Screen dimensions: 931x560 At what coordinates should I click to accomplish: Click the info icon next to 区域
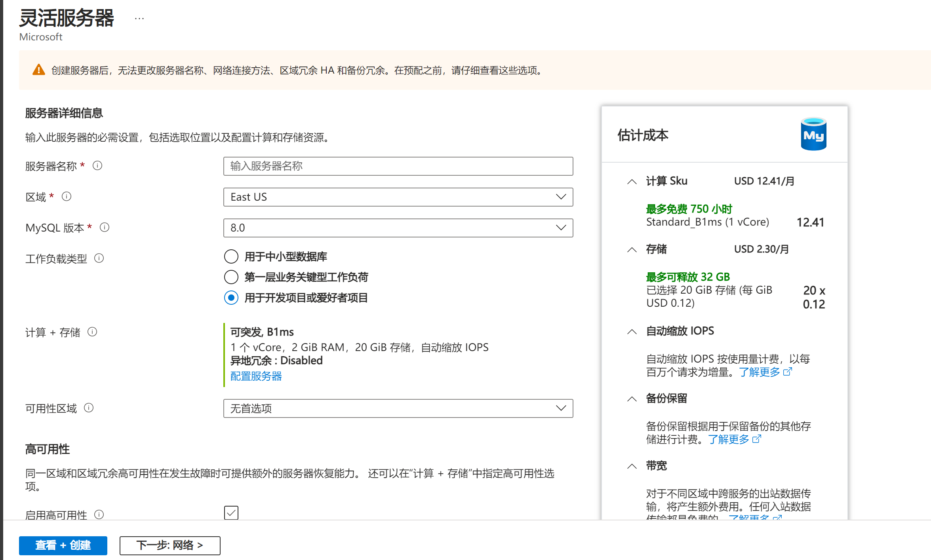point(67,196)
